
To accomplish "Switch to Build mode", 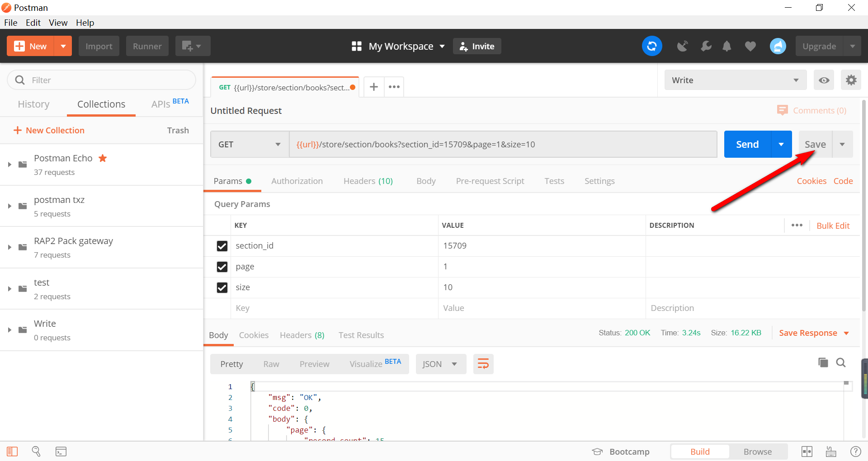I will 700,452.
